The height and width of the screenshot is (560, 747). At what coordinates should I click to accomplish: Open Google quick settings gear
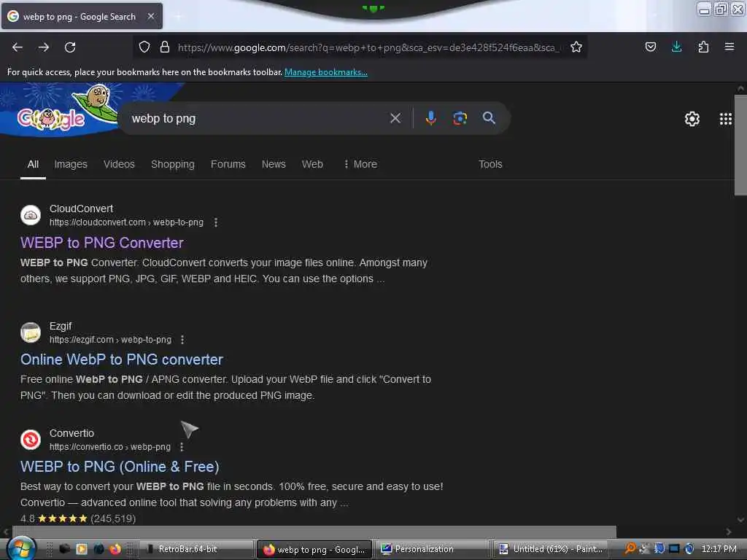(x=692, y=119)
